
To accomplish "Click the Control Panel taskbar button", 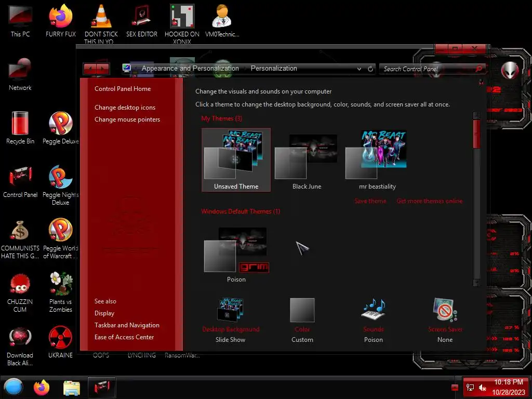I will tap(102, 388).
